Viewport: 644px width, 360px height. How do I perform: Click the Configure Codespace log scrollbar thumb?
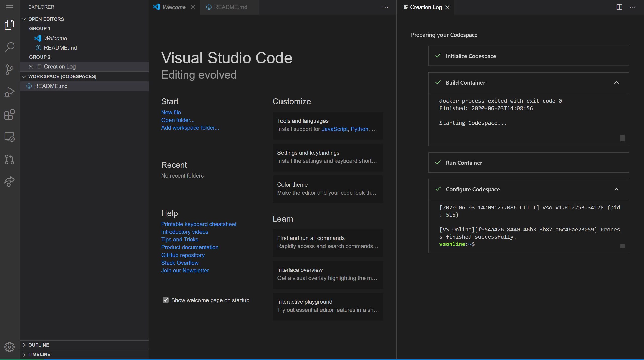[x=622, y=246]
